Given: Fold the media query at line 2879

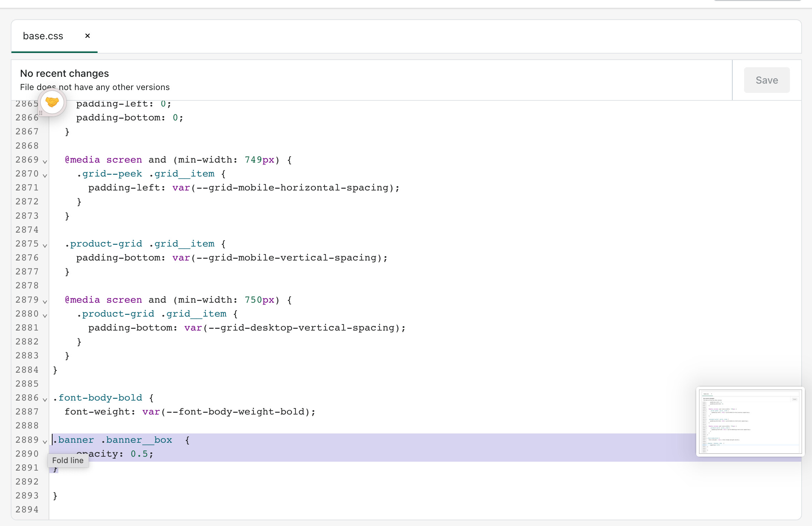Looking at the screenshot, I should (45, 302).
